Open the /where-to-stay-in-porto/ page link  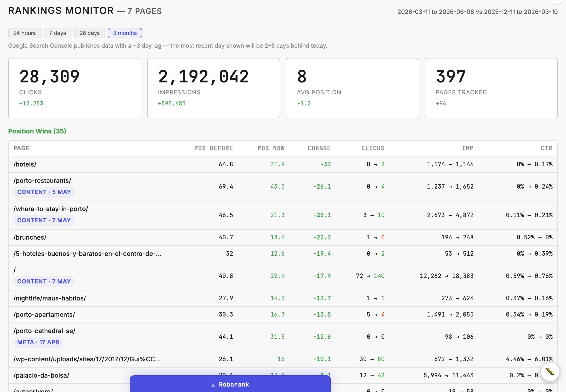51,209
